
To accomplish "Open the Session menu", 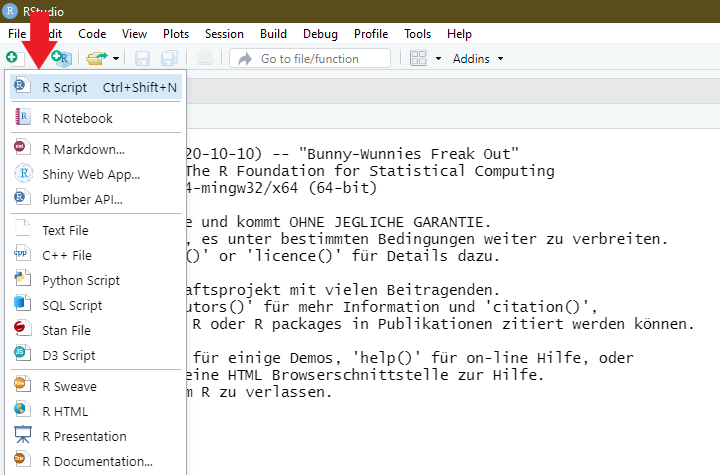I will coord(224,34).
